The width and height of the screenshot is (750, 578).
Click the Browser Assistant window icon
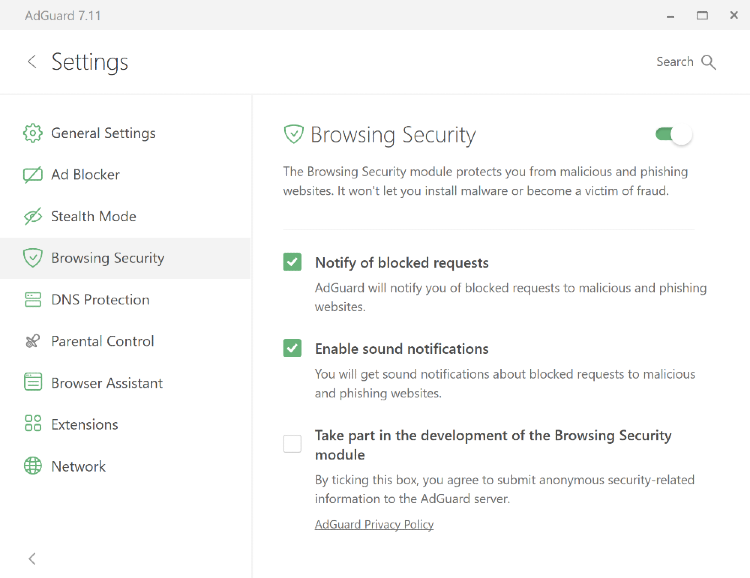coord(33,382)
